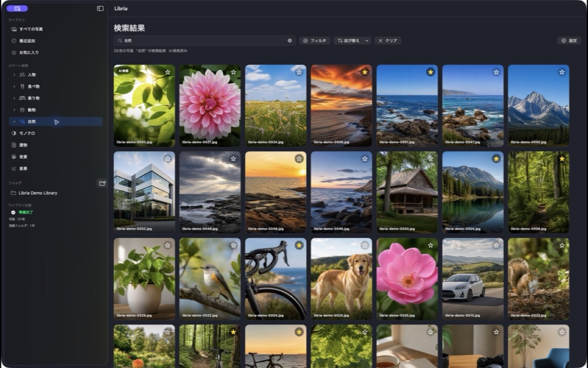Open the フィルタ filter button
This screenshot has height=368, width=588.
314,40
